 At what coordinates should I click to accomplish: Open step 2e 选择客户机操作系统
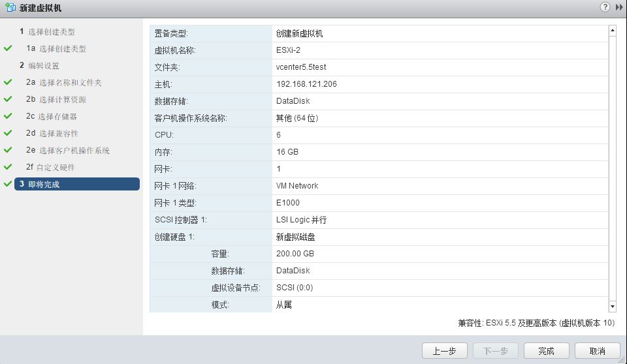click(67, 150)
